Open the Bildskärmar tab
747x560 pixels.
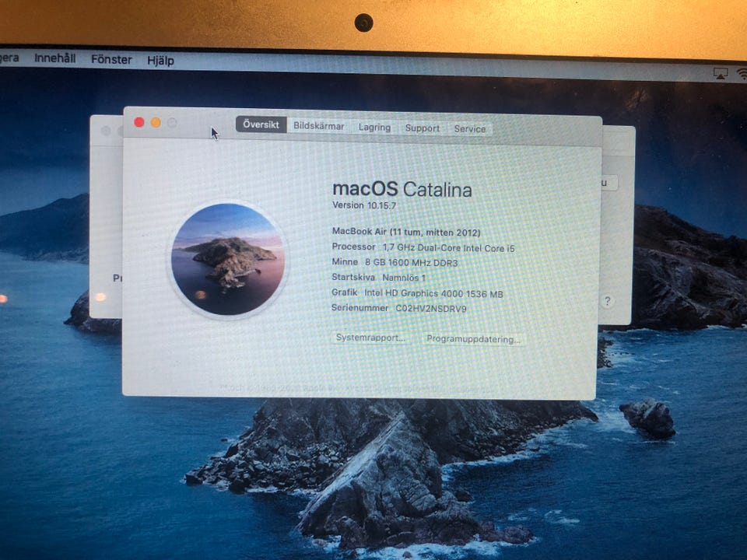[319, 126]
